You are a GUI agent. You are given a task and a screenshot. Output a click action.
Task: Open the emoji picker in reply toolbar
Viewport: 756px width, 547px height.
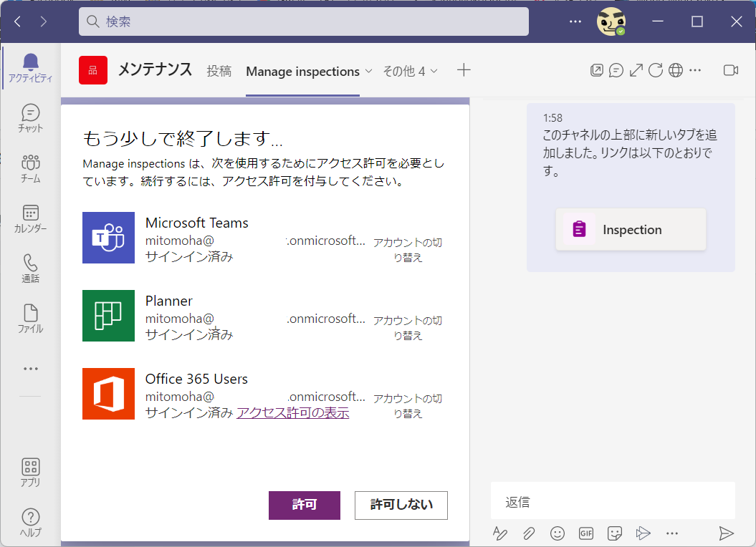click(558, 533)
